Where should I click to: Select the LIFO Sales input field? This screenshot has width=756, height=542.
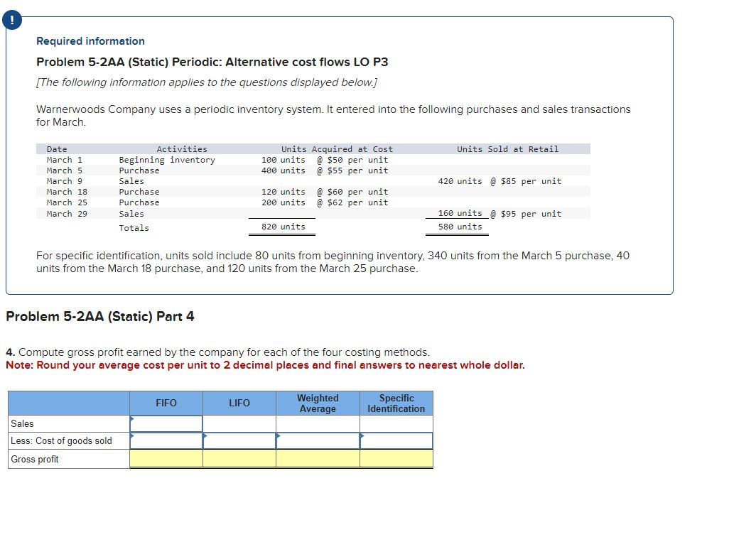tap(239, 423)
